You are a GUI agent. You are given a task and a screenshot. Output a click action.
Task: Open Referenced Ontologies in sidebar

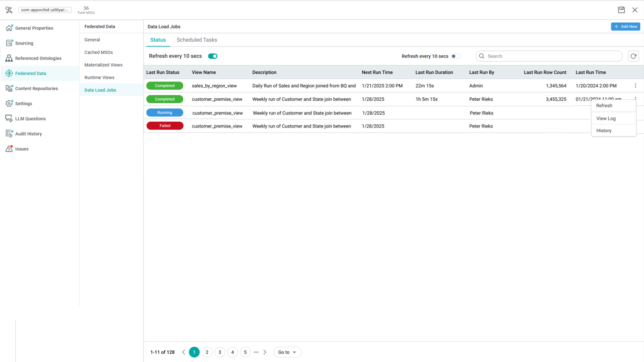pos(38,58)
